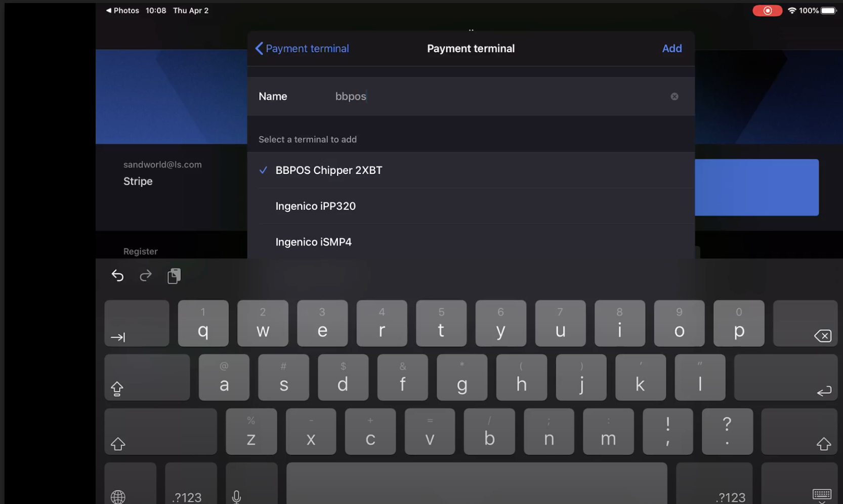Tap the redo arrow above the keyboard
The height and width of the screenshot is (504, 843).
pyautogui.click(x=146, y=275)
